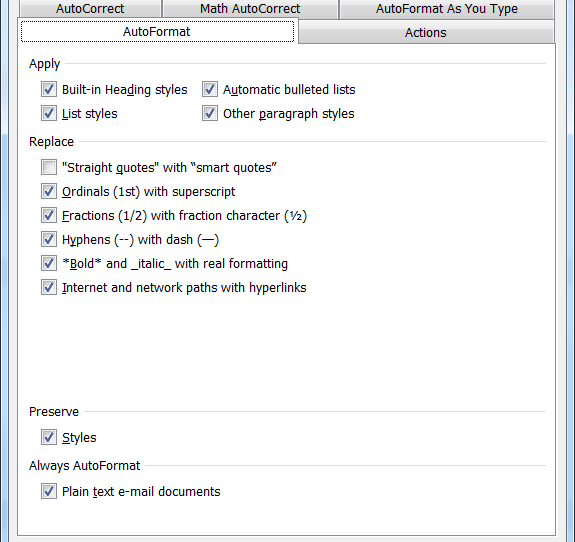Switch to the AutoCorrect tab

(90, 8)
